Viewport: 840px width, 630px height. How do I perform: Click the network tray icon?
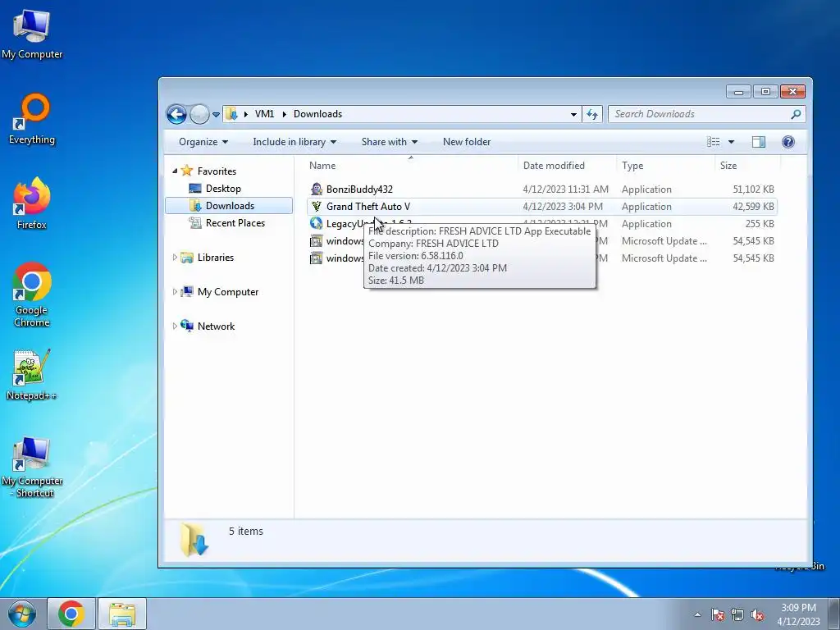pyautogui.click(x=737, y=614)
